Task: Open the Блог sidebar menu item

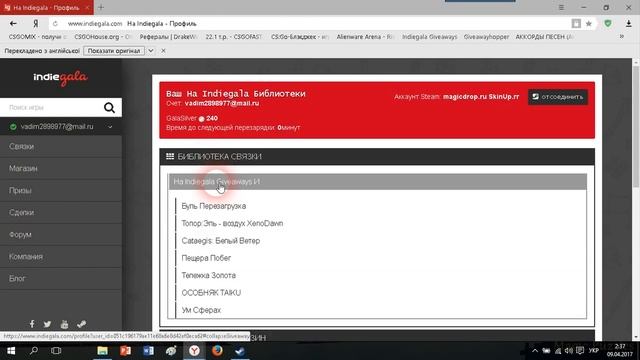Action: (x=61, y=279)
